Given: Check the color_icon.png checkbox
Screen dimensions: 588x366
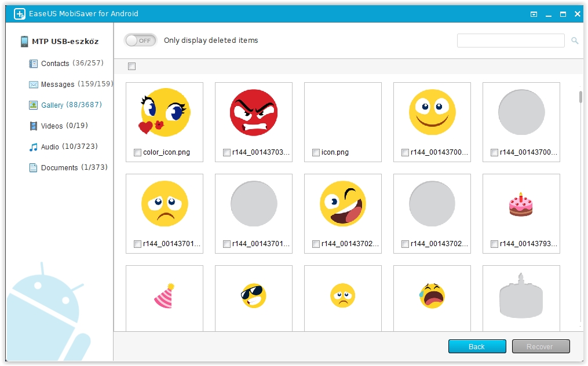Looking at the screenshot, I should pos(137,152).
